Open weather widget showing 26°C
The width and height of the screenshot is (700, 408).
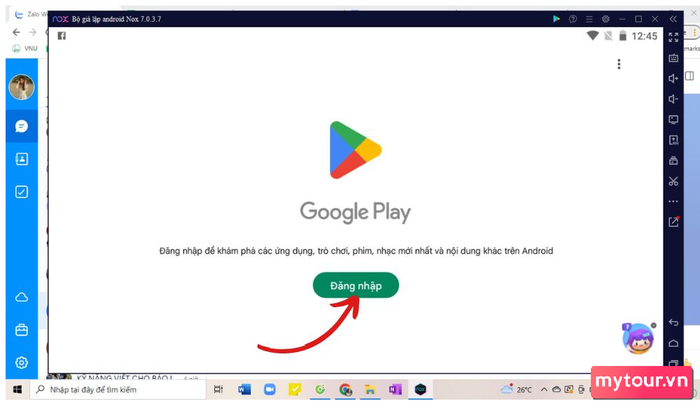tap(516, 389)
